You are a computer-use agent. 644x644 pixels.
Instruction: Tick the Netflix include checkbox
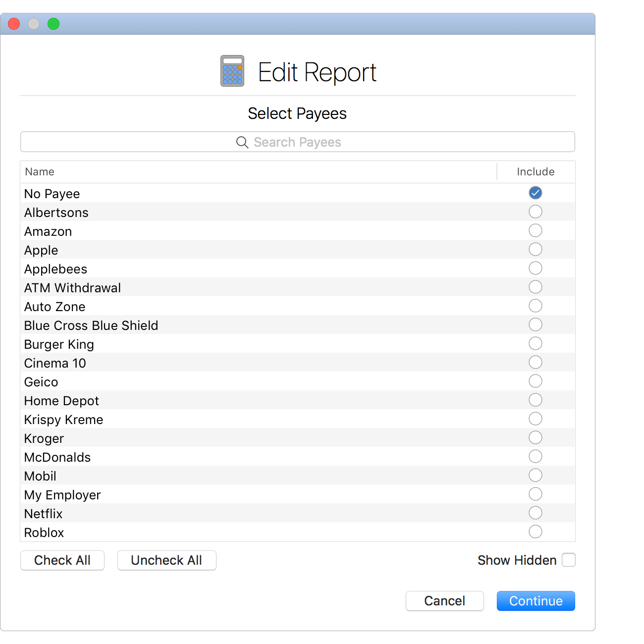tap(536, 513)
